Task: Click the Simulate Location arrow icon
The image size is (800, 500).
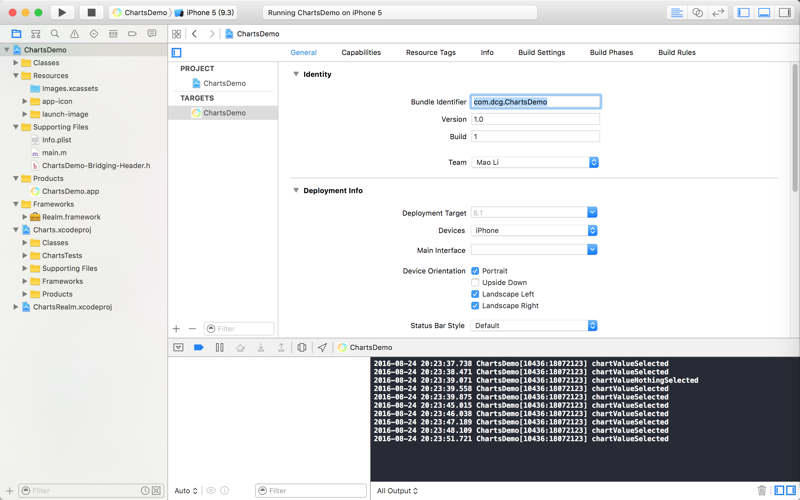Action: pyautogui.click(x=322, y=348)
